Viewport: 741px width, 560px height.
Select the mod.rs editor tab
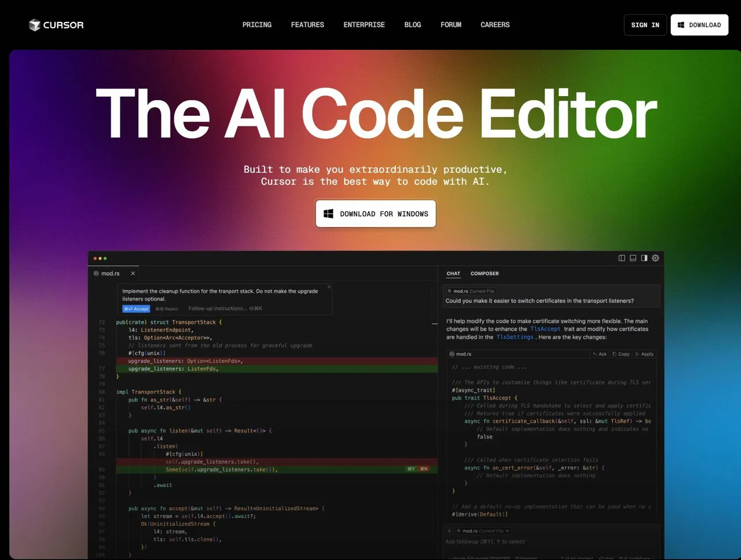115,273
